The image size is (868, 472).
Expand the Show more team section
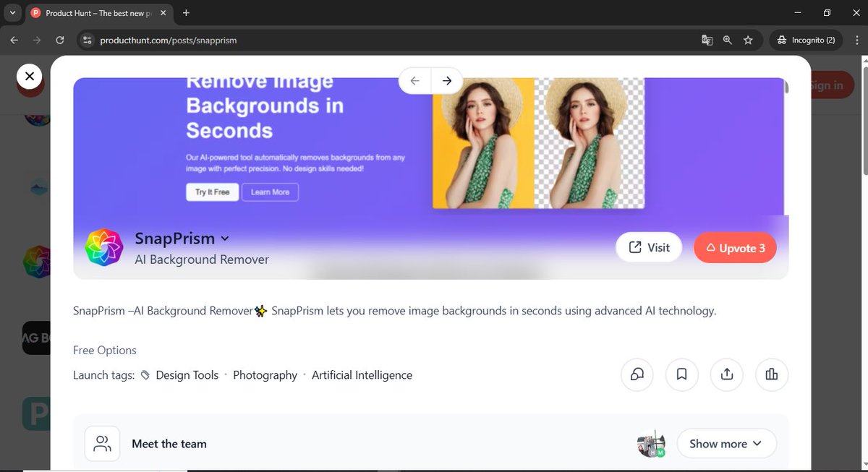pyautogui.click(x=726, y=443)
